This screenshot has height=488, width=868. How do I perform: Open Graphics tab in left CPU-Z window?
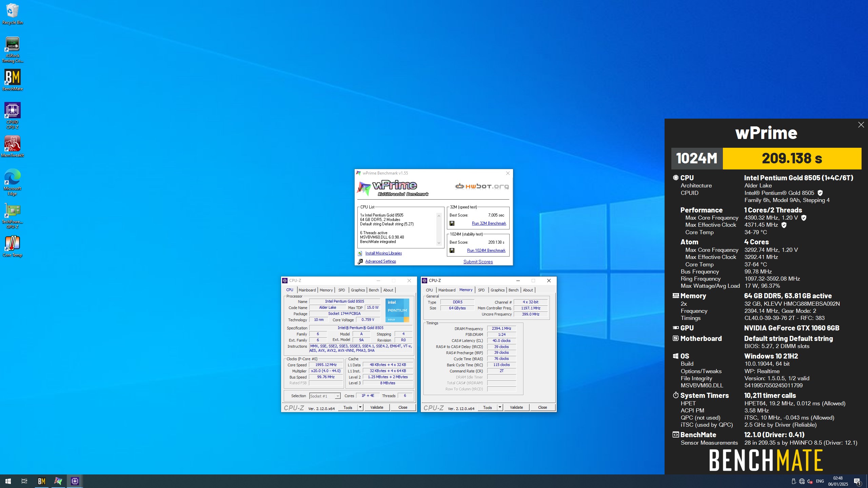[358, 290]
